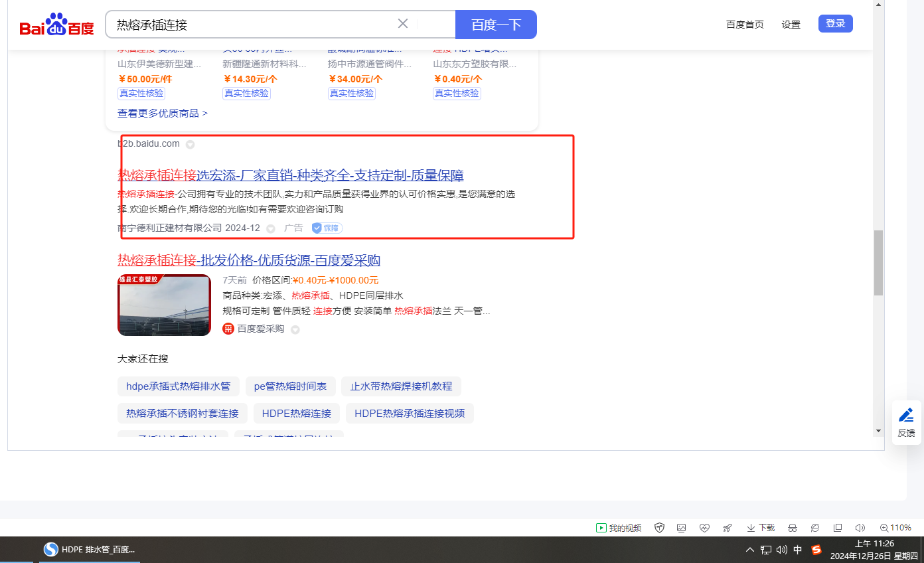
Task: Click the 登录 login button
Action: 835,24
